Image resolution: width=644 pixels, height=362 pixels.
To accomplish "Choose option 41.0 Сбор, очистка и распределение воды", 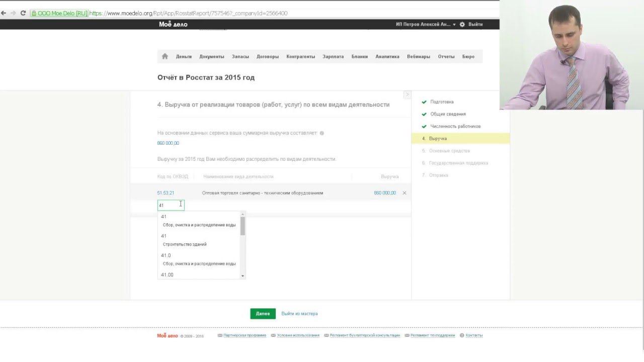I will click(x=199, y=259).
